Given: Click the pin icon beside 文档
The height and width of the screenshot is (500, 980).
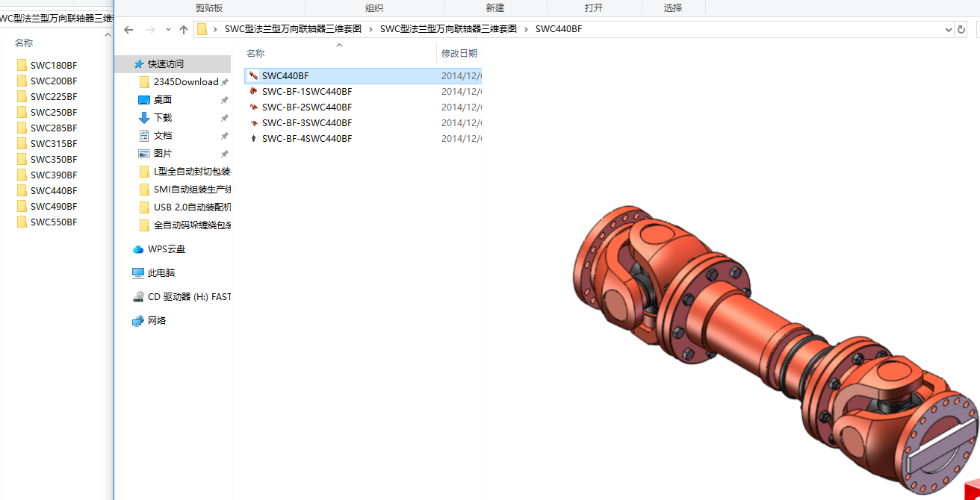Looking at the screenshot, I should (x=224, y=136).
